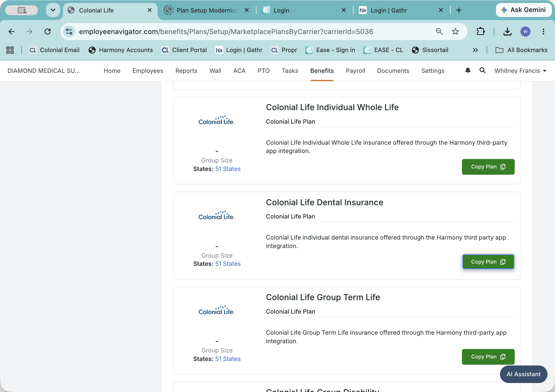This screenshot has height=392, width=555.
Task: Open EASE - CL bookmark
Action: (x=383, y=50)
